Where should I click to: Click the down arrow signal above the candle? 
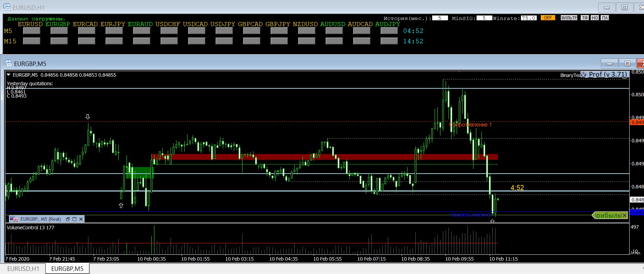coord(88,117)
